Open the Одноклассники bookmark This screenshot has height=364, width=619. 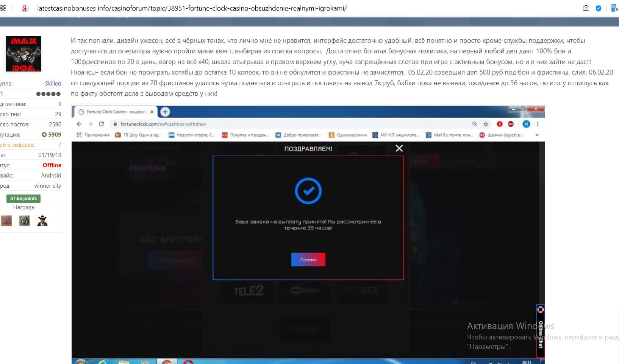point(348,135)
